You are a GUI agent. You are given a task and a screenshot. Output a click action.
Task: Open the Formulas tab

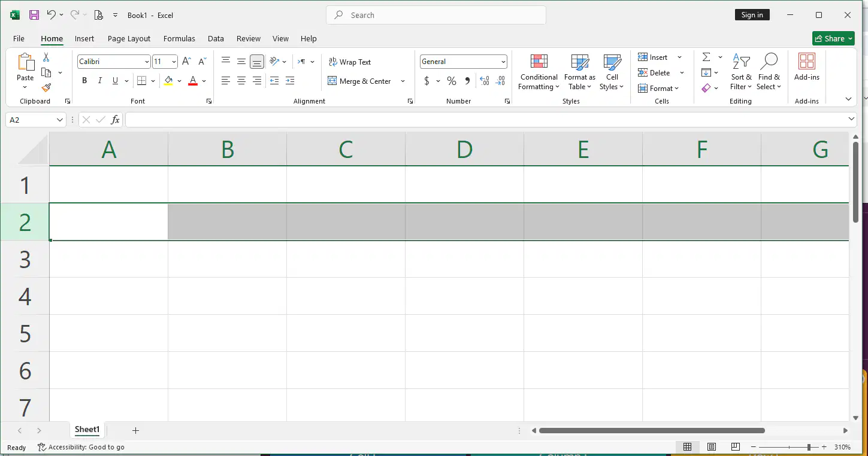point(179,38)
